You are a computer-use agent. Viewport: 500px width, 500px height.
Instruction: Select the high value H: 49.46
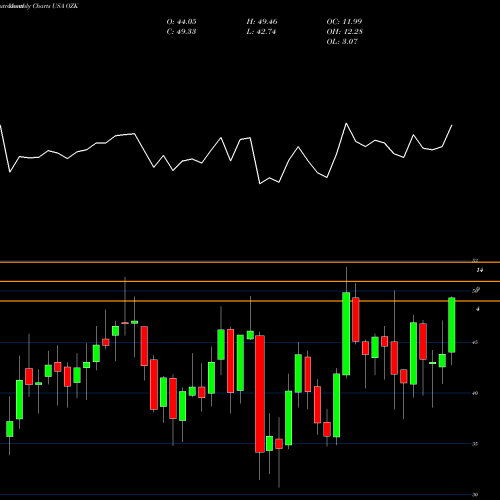click(x=262, y=22)
